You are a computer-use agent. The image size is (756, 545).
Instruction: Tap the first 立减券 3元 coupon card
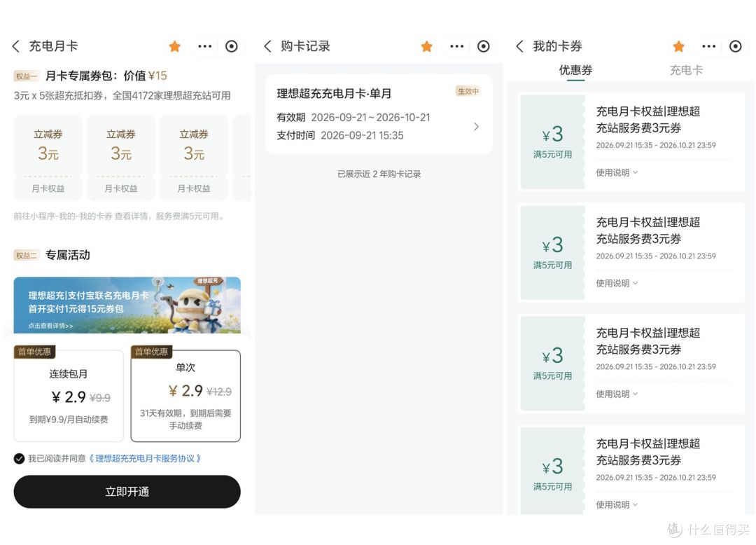[x=48, y=158]
